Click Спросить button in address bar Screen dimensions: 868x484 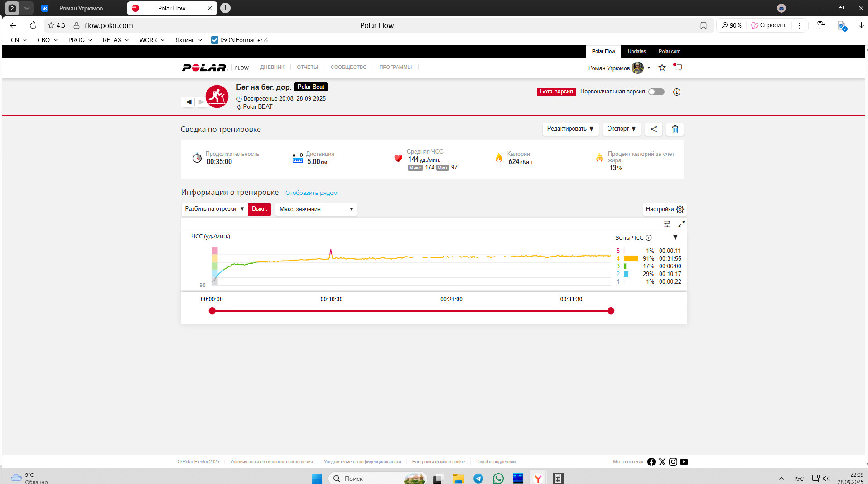pyautogui.click(x=769, y=25)
